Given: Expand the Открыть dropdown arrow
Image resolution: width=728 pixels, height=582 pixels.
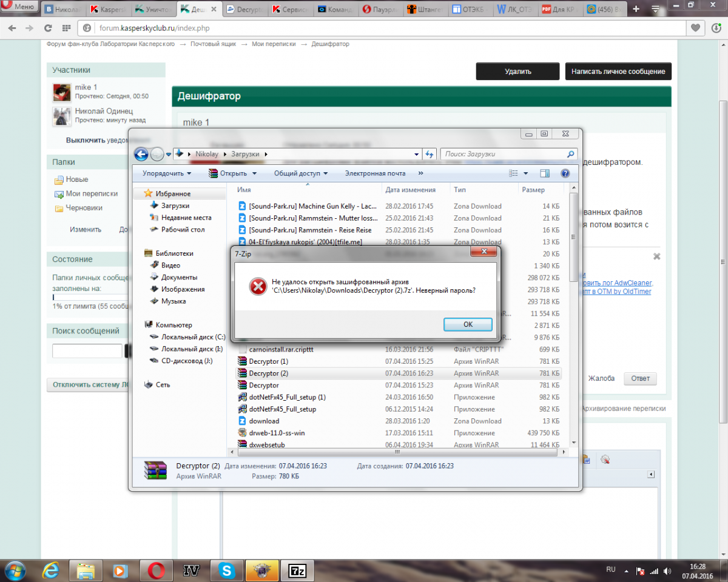Looking at the screenshot, I should click(x=254, y=173).
